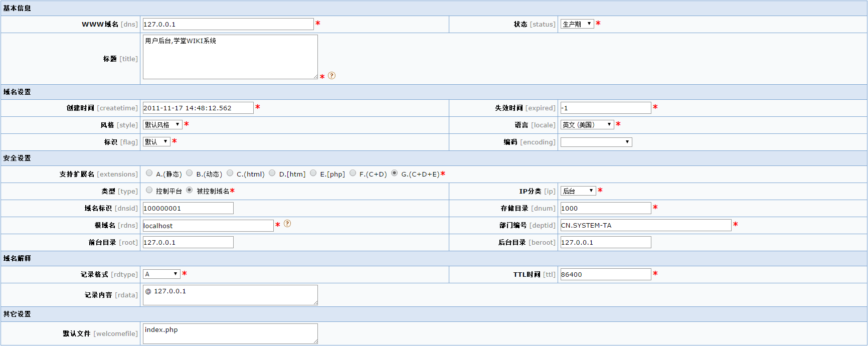Open the IP分类 dropdown

(578, 191)
